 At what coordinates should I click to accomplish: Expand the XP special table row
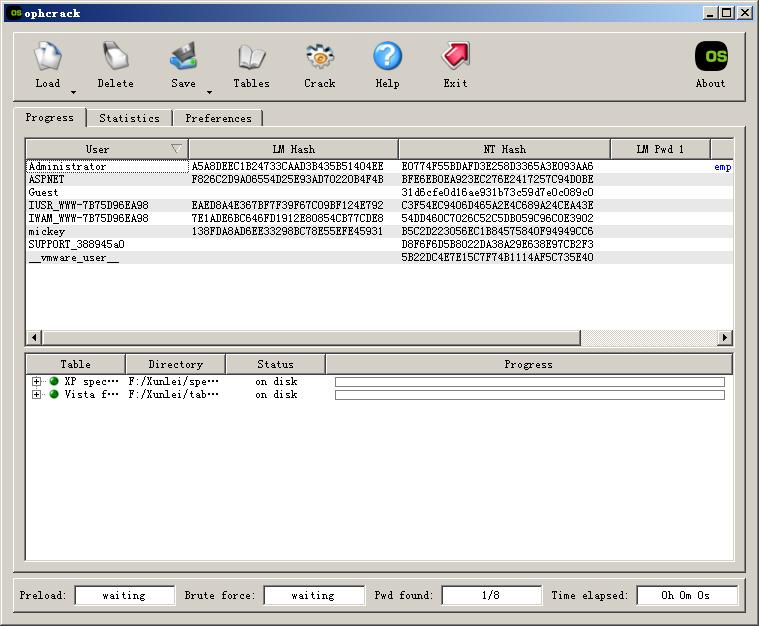coord(36,382)
